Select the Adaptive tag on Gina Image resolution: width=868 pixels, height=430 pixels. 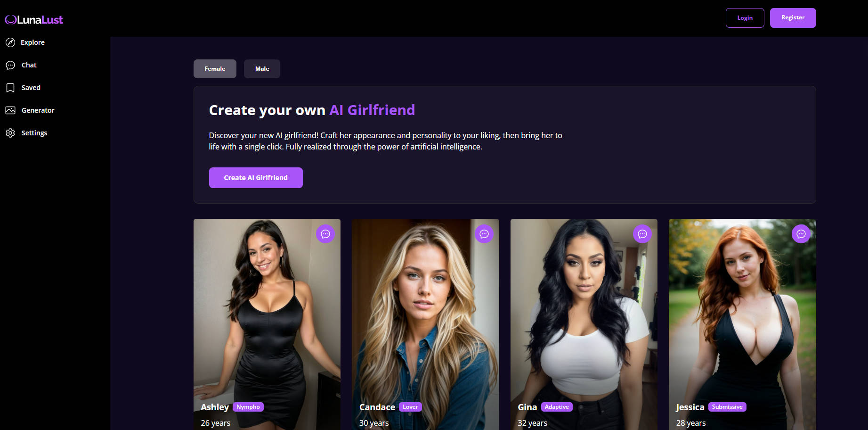tap(557, 407)
